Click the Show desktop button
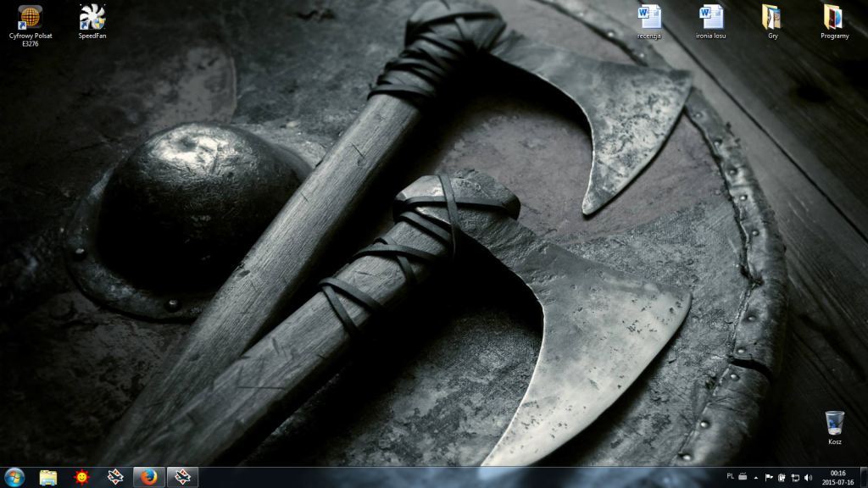 (864, 478)
